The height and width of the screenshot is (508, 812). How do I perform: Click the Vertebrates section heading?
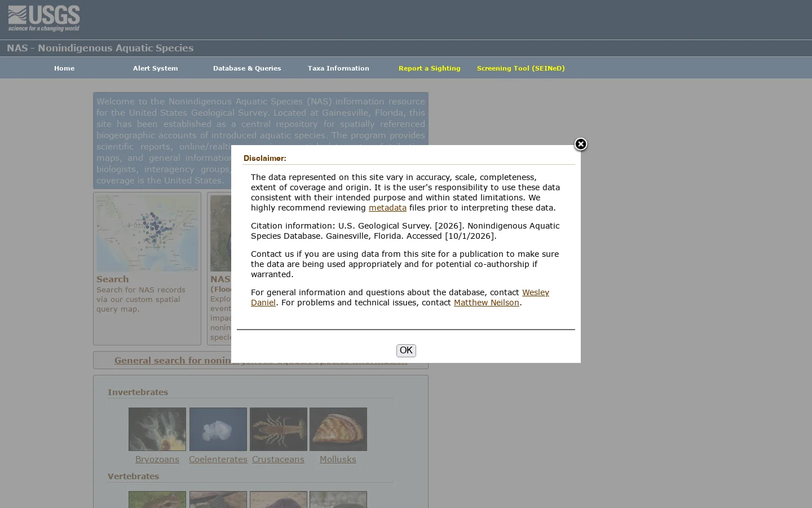[133, 476]
